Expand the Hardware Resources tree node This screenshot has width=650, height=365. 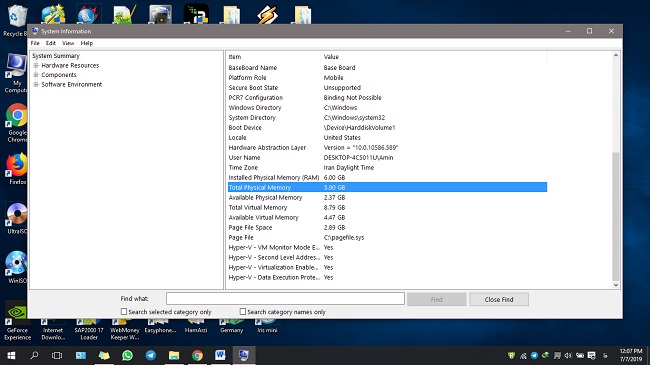tap(36, 66)
